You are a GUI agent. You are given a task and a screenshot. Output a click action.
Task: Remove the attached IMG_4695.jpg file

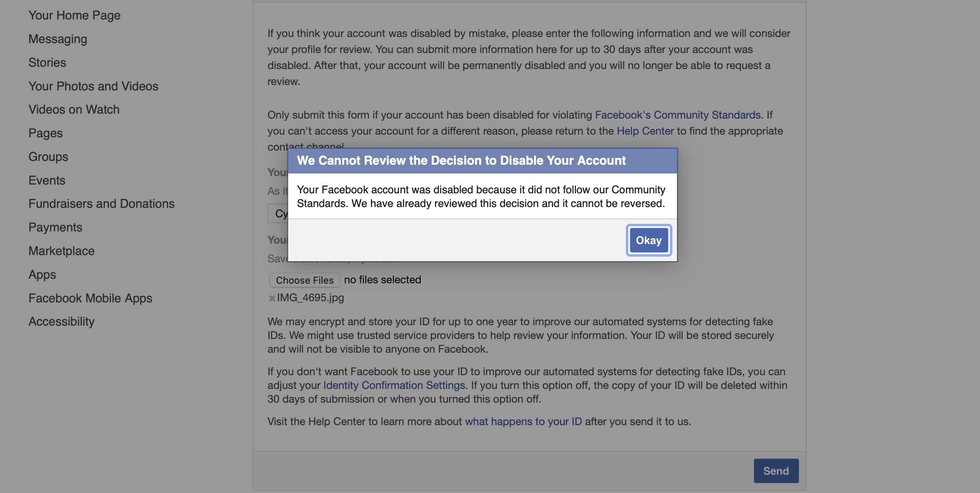click(x=272, y=298)
